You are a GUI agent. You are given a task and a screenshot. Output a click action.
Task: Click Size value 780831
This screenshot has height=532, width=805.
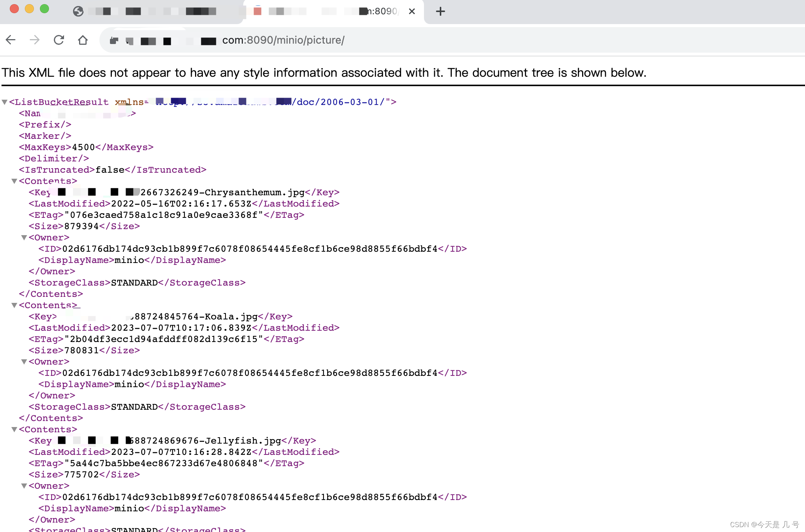[82, 350]
